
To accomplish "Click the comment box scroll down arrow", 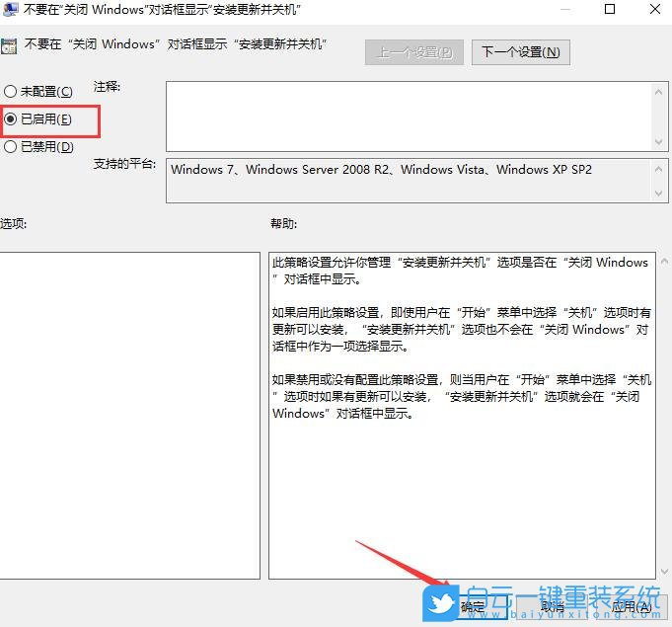I will 659,142.
